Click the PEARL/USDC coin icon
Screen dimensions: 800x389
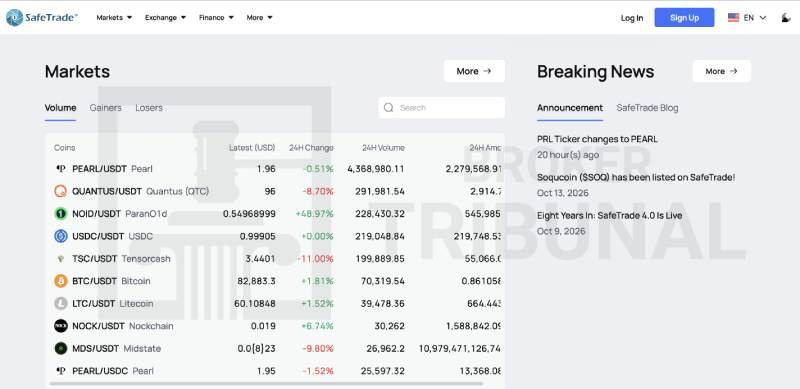pos(61,371)
